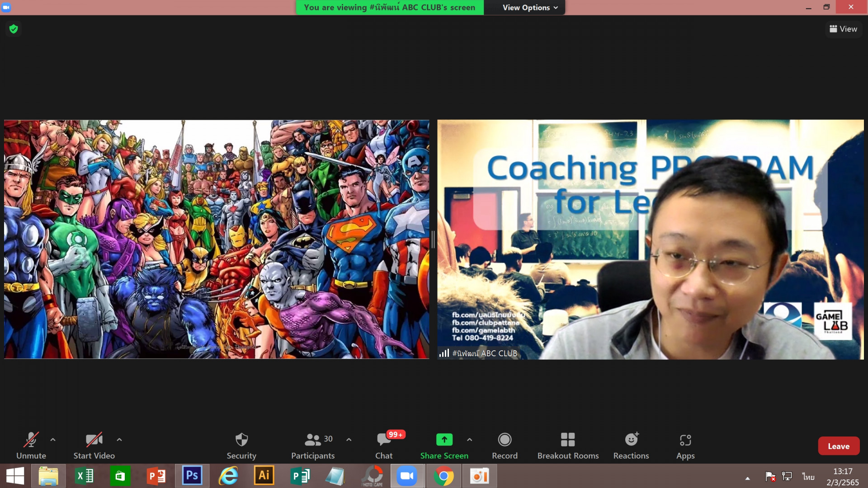Screen dimensions: 868x488
Task: Expand the chevron next to Participants
Action: click(349, 439)
